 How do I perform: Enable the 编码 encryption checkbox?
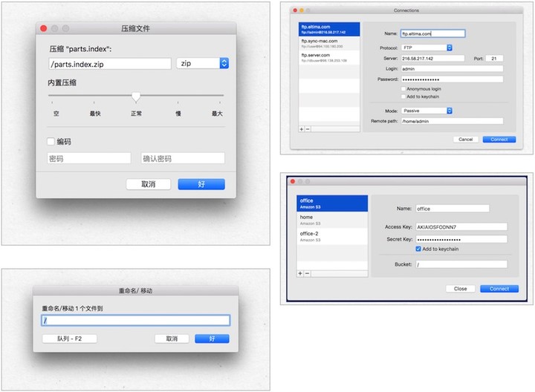[51, 141]
